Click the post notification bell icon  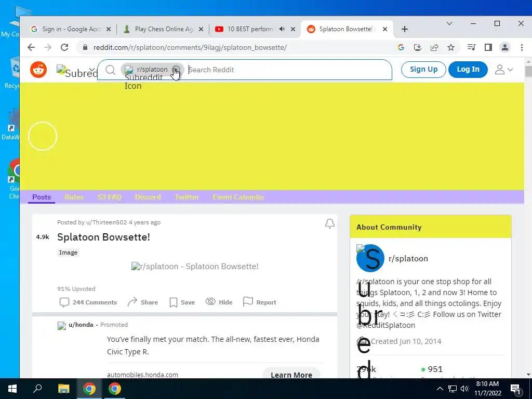tap(330, 223)
